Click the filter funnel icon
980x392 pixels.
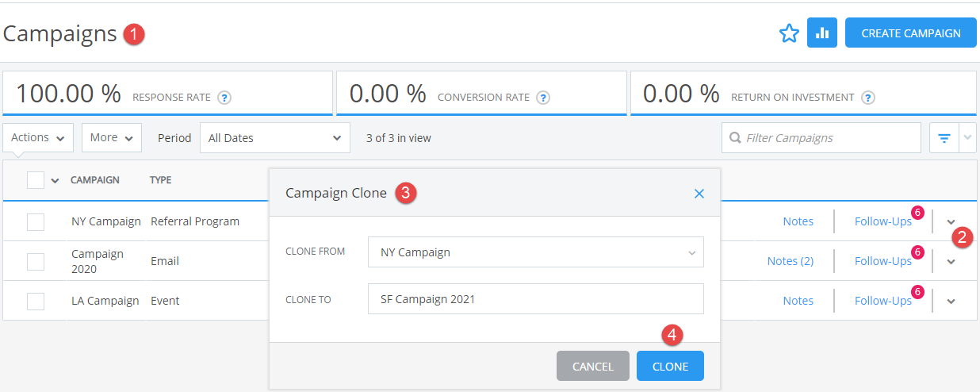pyautogui.click(x=944, y=137)
